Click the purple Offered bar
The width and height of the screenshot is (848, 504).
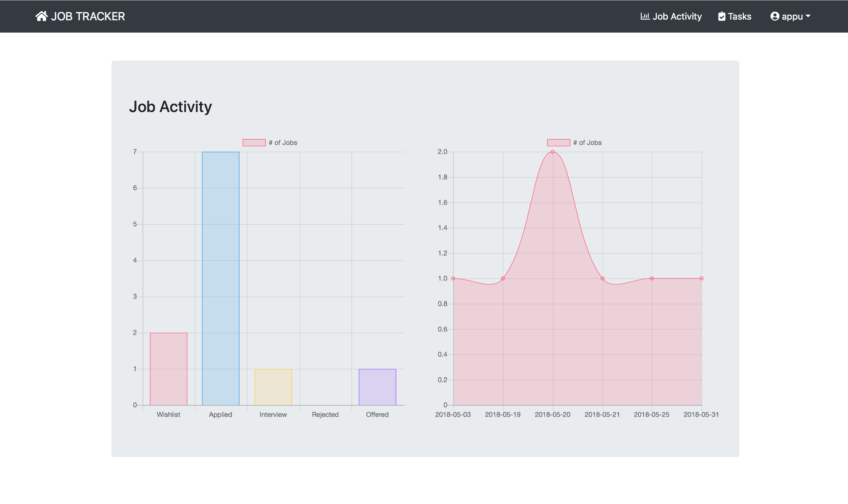tap(377, 387)
